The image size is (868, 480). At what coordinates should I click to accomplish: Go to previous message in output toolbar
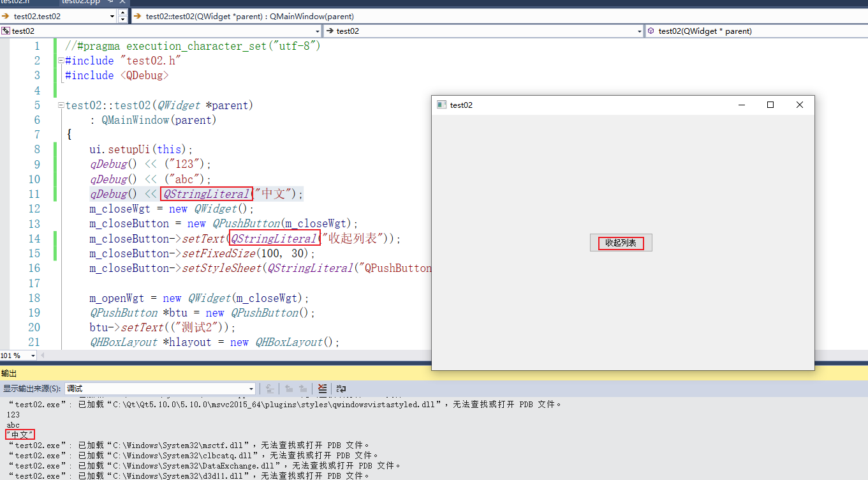(289, 388)
